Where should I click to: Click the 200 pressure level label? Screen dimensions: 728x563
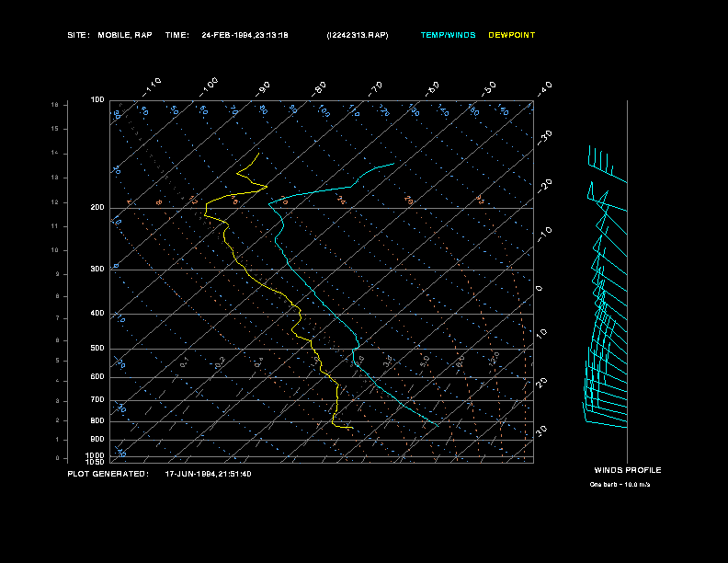tap(97, 208)
